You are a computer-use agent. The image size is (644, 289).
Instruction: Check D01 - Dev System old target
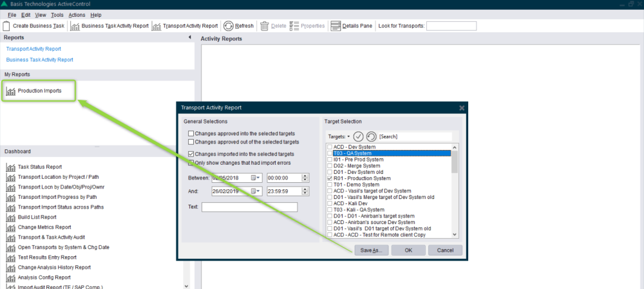(329, 172)
